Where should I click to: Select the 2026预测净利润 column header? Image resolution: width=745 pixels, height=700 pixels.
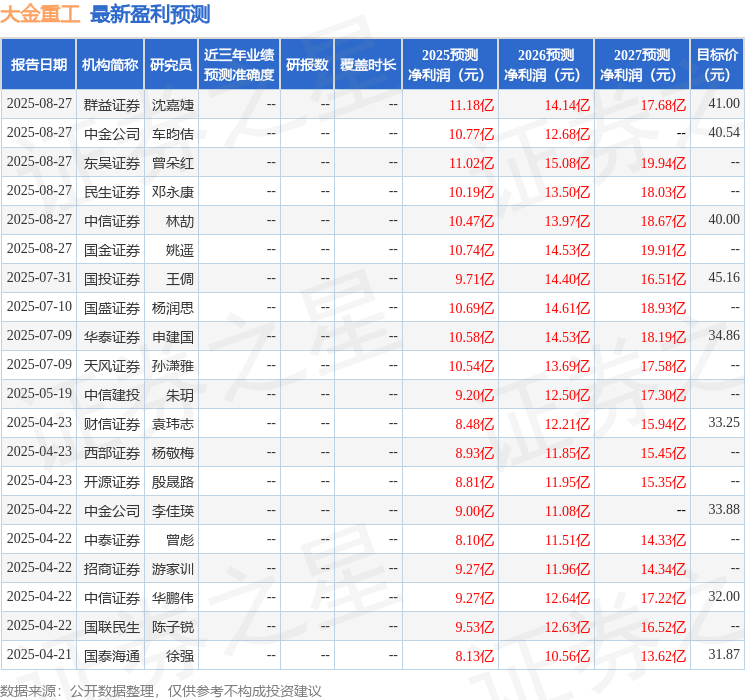(x=546, y=65)
